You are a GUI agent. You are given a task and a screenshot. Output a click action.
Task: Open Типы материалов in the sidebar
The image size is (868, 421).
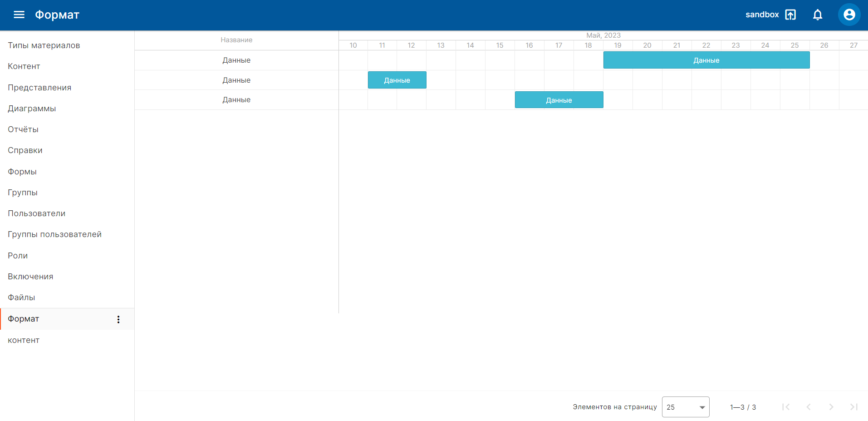(44, 45)
